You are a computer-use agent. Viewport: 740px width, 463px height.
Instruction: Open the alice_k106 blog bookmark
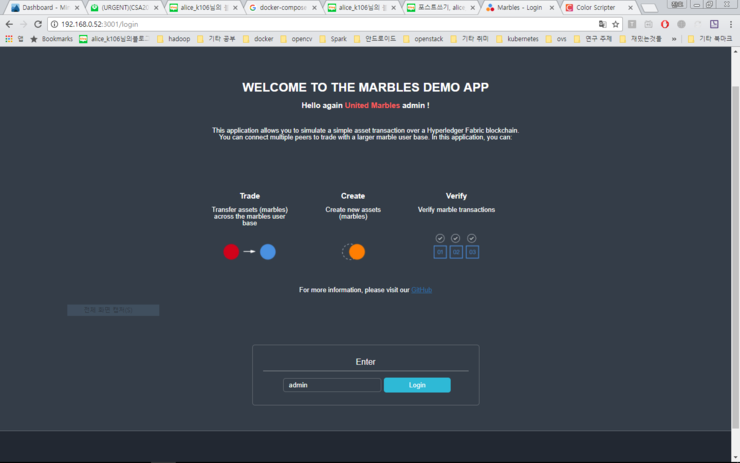click(114, 39)
